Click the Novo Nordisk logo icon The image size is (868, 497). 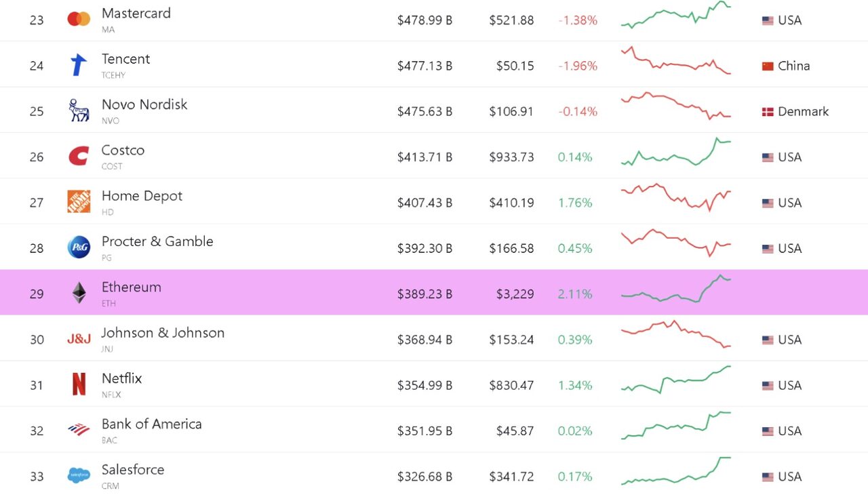(x=79, y=111)
